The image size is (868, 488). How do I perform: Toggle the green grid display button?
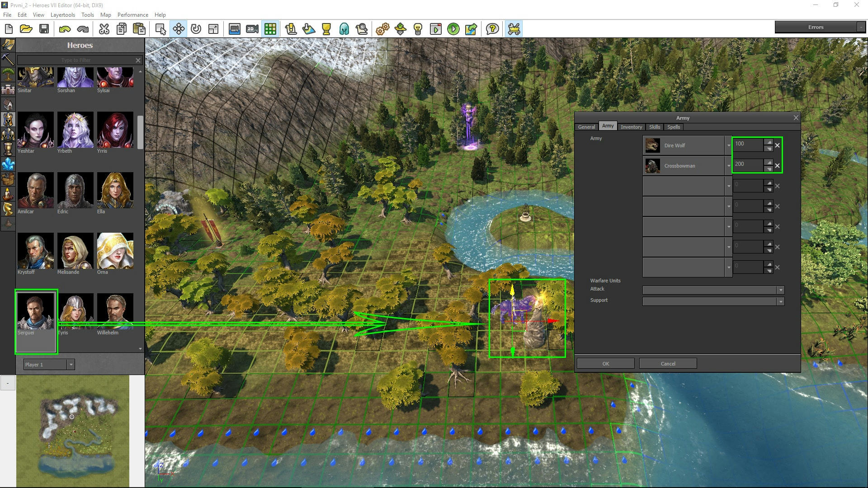coord(270,29)
